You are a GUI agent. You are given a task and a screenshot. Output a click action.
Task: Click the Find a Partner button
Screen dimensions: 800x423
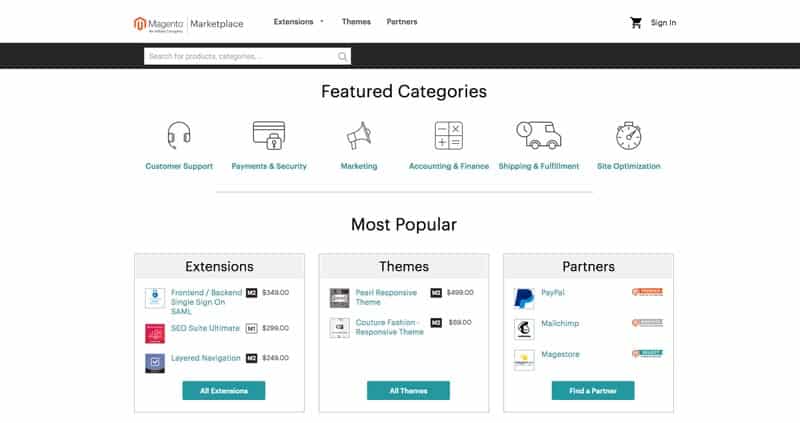click(x=593, y=391)
